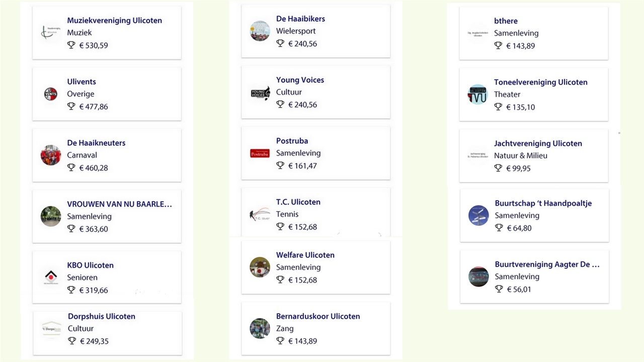Open the bthere club link

tap(506, 21)
